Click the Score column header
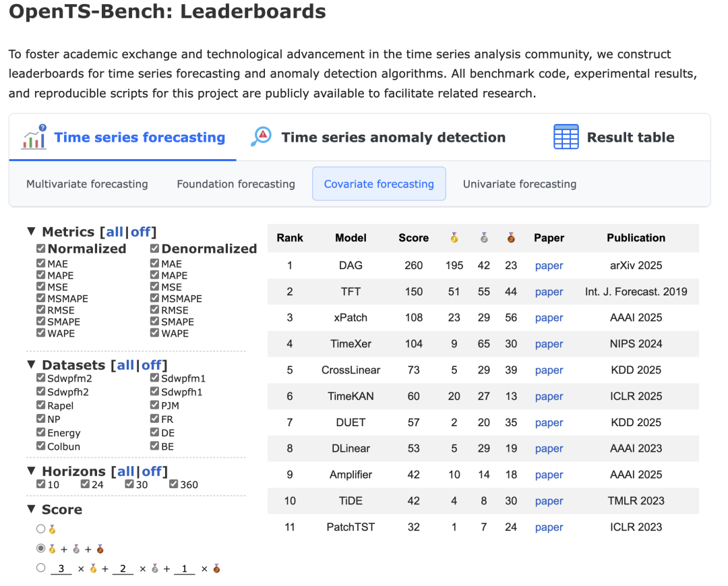Viewport: 728px width, 586px height. pos(414,238)
